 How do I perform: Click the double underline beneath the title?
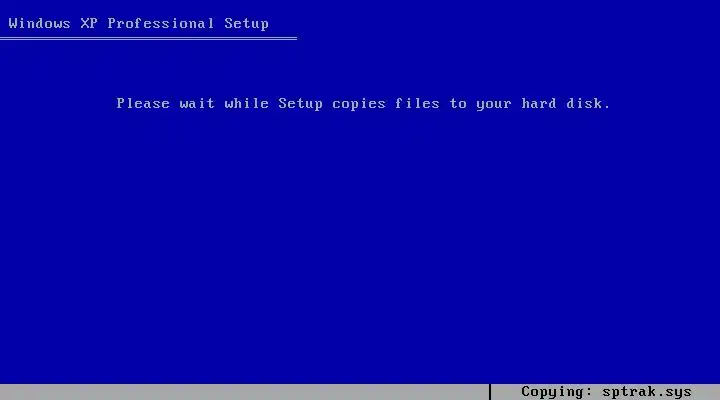click(148, 39)
